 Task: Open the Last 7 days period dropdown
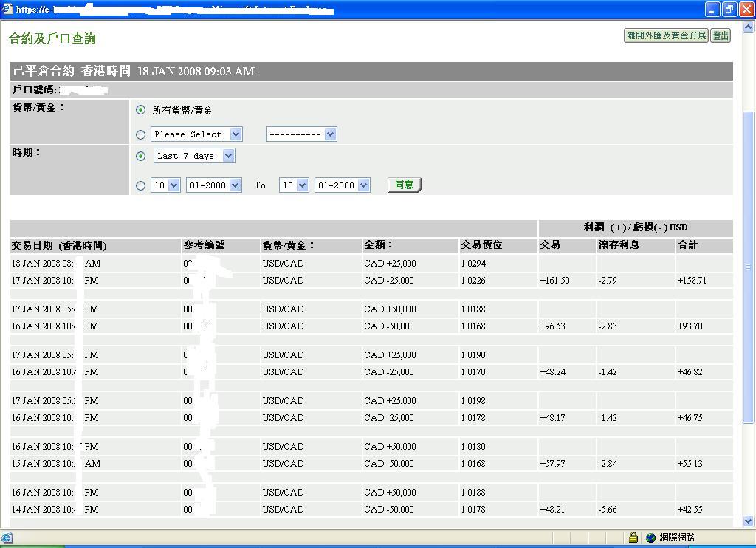194,156
